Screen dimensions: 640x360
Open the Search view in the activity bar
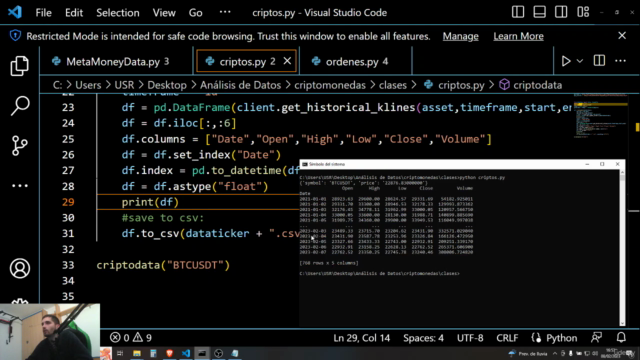[x=20, y=105]
